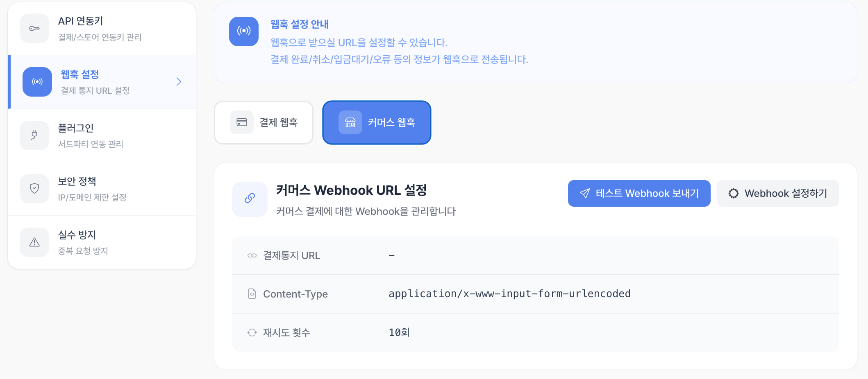Click the key icon next to API 연동키
Screen dimensions: 868x379
(x=34, y=28)
